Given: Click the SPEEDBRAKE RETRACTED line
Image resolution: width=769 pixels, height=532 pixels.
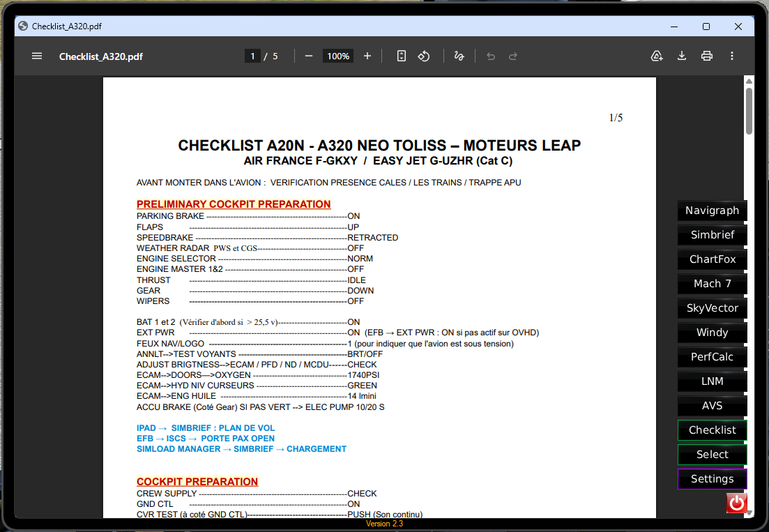Looking at the screenshot, I should [267, 238].
